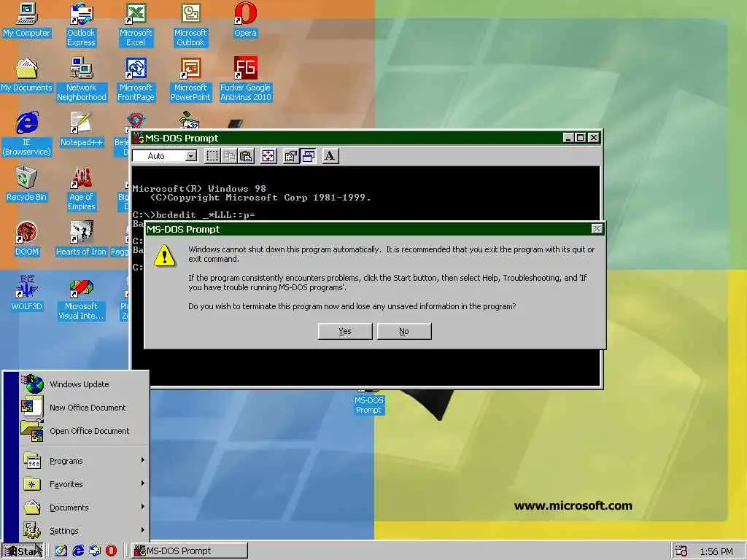This screenshot has height=560, width=747.
Task: Click the system tray icon beside the clock
Action: pos(682,551)
